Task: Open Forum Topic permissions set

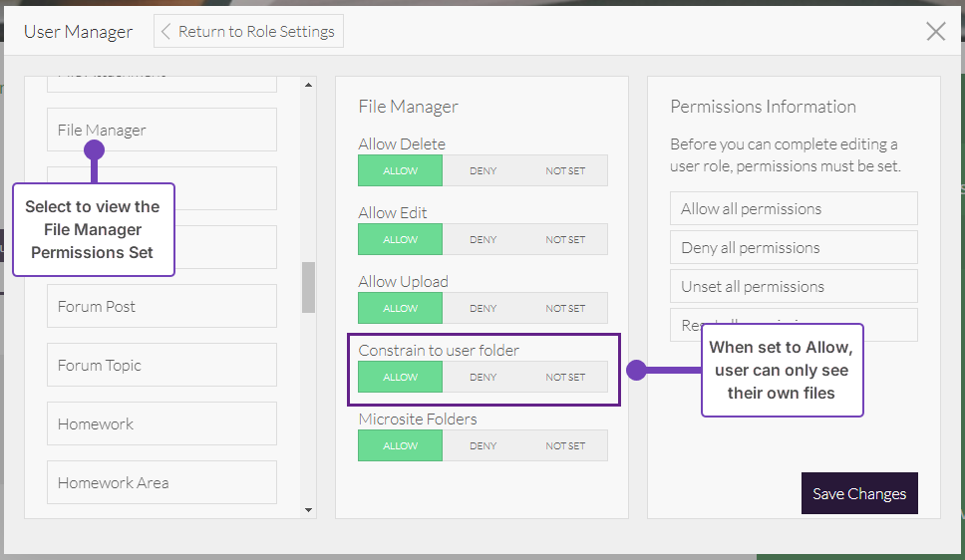Action: [x=161, y=365]
